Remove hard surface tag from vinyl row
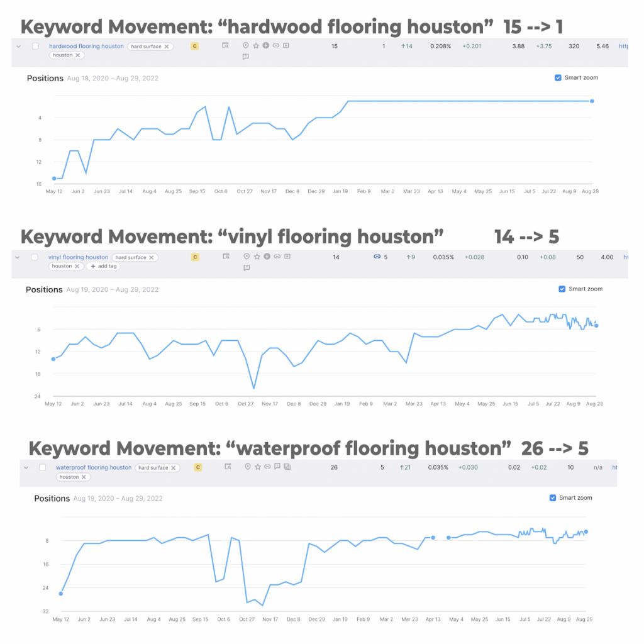The height and width of the screenshot is (644, 644). (x=152, y=257)
